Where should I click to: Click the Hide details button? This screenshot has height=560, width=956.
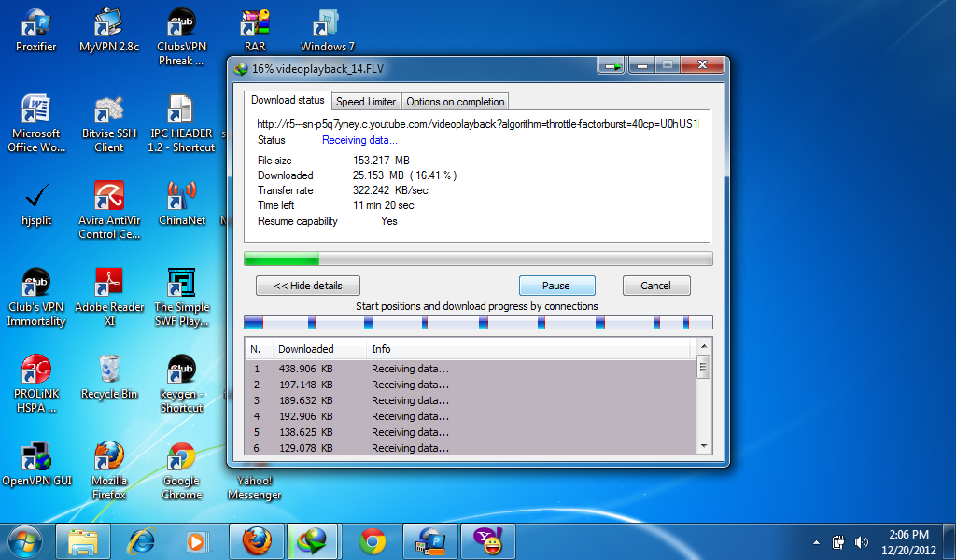pos(308,286)
